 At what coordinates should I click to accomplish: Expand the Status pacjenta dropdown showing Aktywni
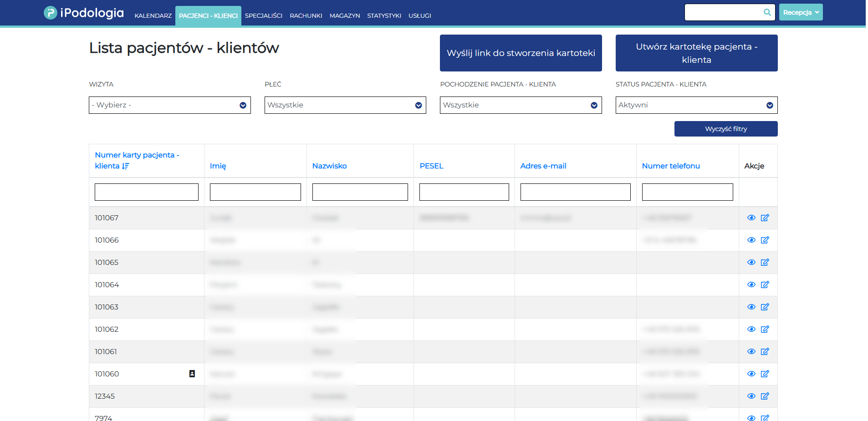(696, 105)
